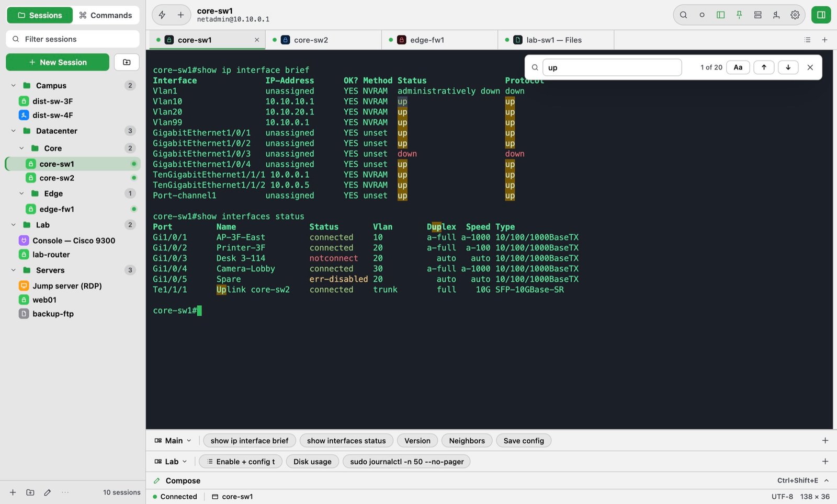
Task: Open the web01 session
Action: (x=73, y=300)
